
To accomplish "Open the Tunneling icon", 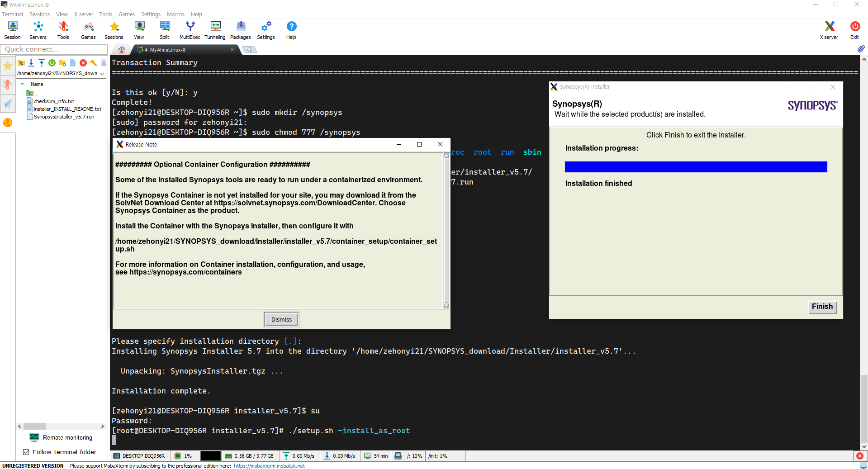I will pos(215,30).
